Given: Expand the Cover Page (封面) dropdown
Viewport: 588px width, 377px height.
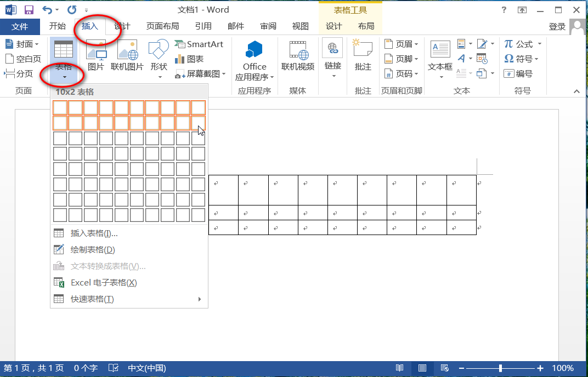Looking at the screenshot, I should (x=37, y=44).
